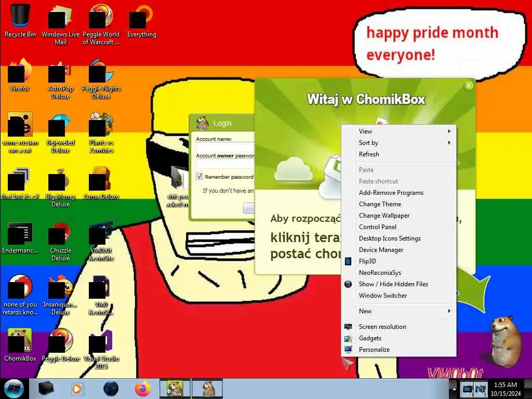This screenshot has height=399, width=532.
Task: Select the Everything search desktop shortcut
Action: 142,20
